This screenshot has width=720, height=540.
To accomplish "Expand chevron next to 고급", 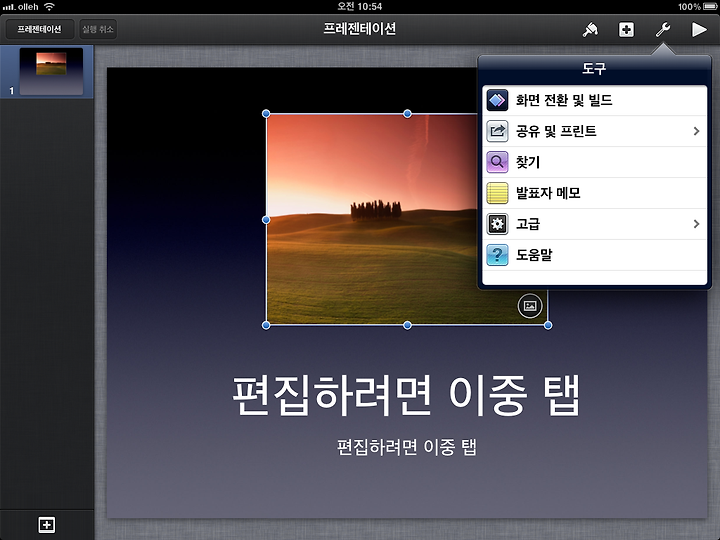I will [696, 224].
